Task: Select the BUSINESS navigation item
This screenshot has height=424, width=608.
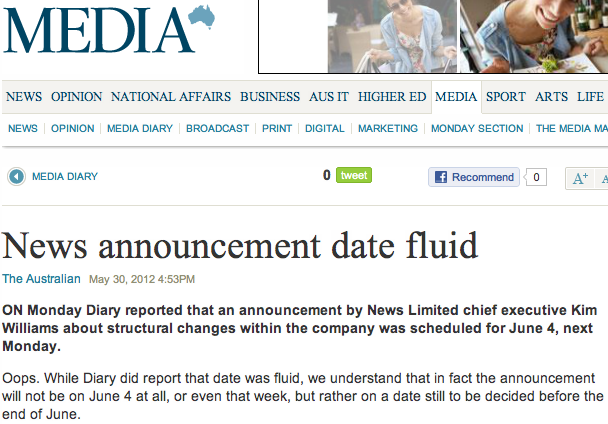Action: point(270,97)
